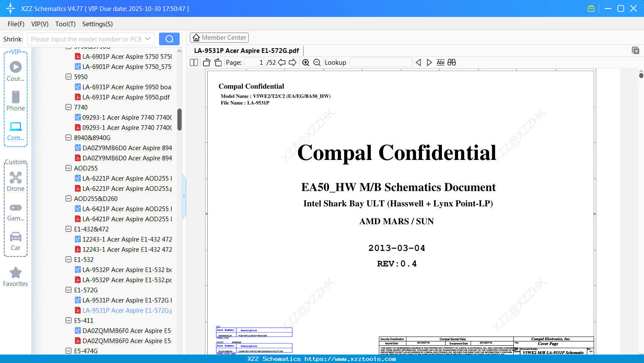The width and height of the screenshot is (644, 363).
Task: Click the tree panel scroll-up arrow
Action: [x=179, y=51]
